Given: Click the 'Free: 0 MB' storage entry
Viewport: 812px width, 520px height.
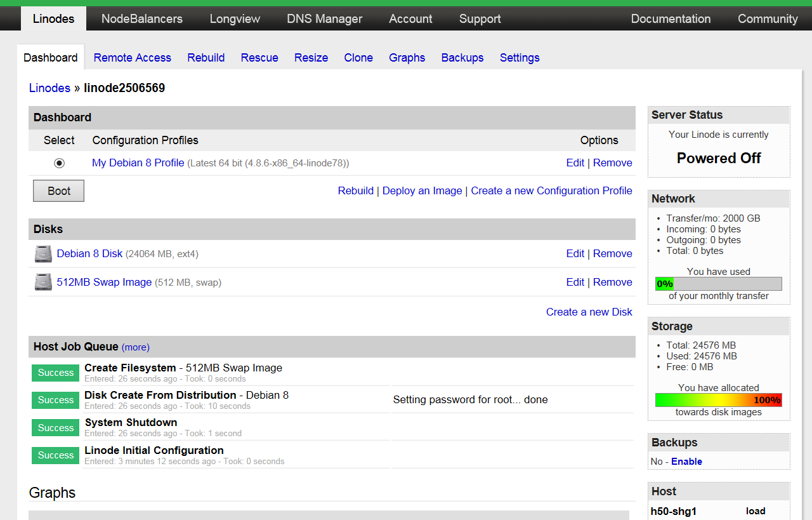Looking at the screenshot, I should [690, 368].
